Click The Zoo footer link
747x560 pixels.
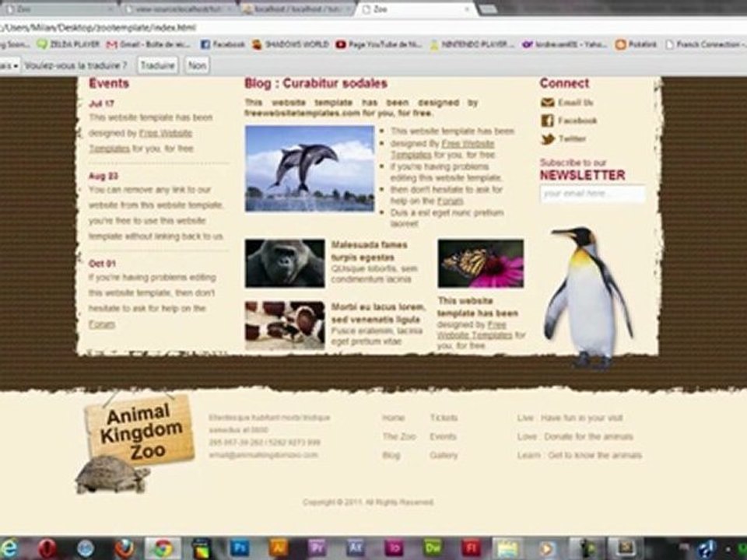click(x=399, y=436)
